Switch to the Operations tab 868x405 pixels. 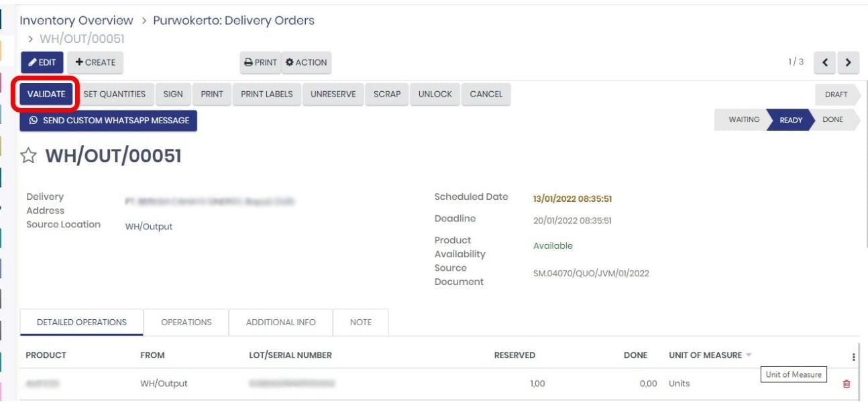click(x=186, y=323)
